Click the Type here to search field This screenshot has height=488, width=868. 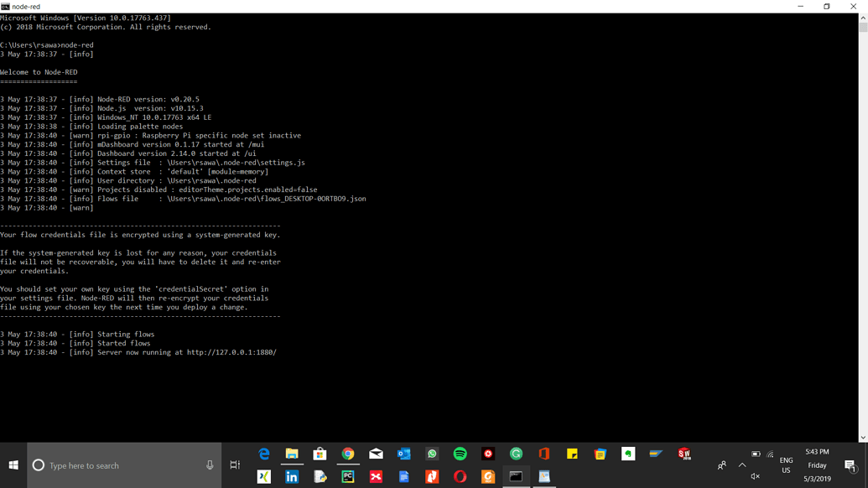pos(117,465)
